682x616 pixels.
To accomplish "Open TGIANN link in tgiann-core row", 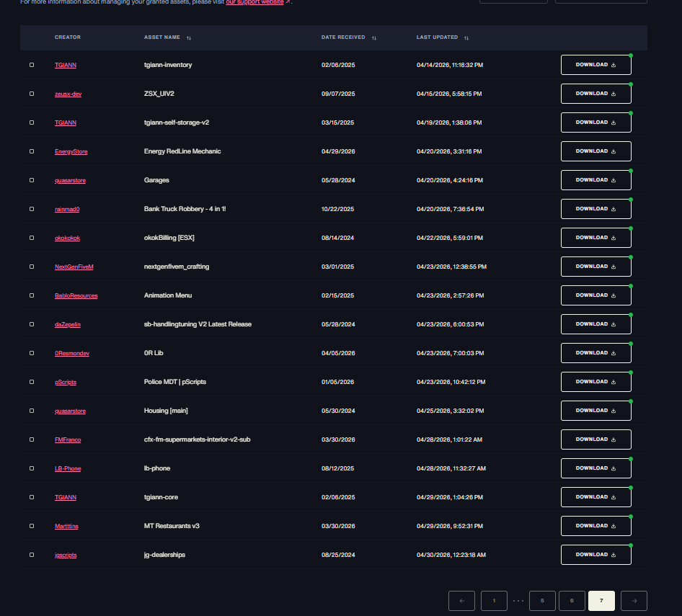I will point(65,497).
